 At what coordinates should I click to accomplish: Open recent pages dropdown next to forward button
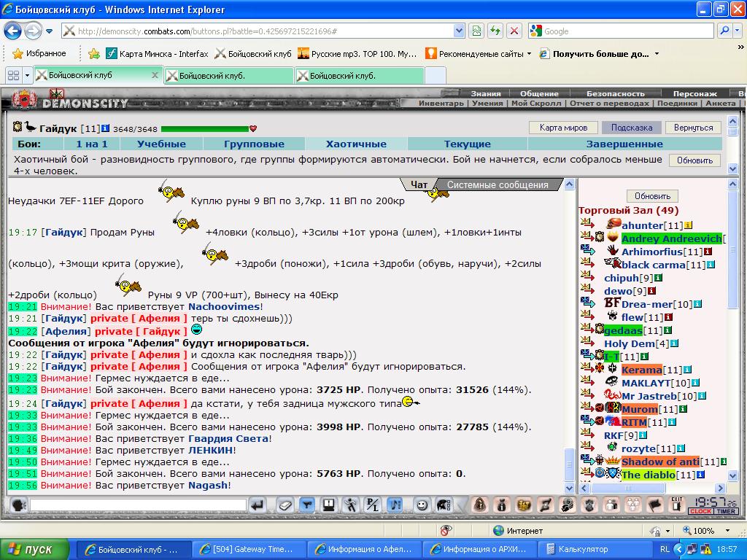click(x=49, y=31)
